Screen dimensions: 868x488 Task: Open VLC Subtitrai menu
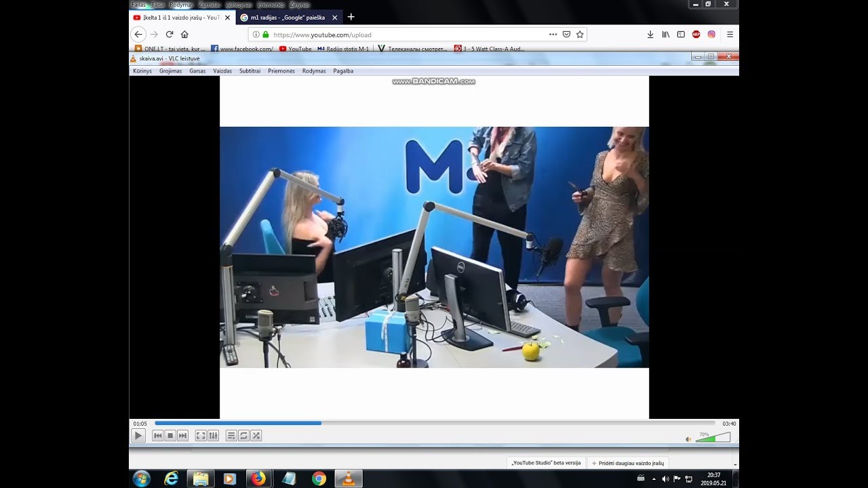[250, 70]
